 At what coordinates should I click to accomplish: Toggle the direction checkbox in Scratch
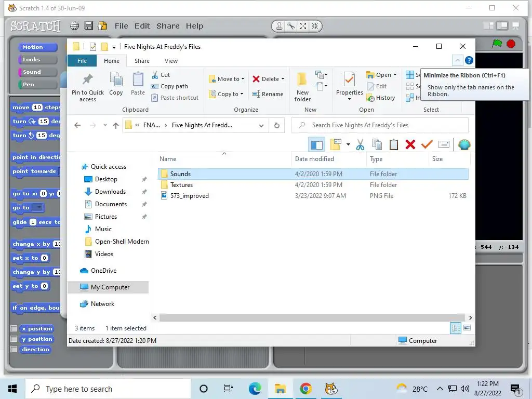pos(14,349)
